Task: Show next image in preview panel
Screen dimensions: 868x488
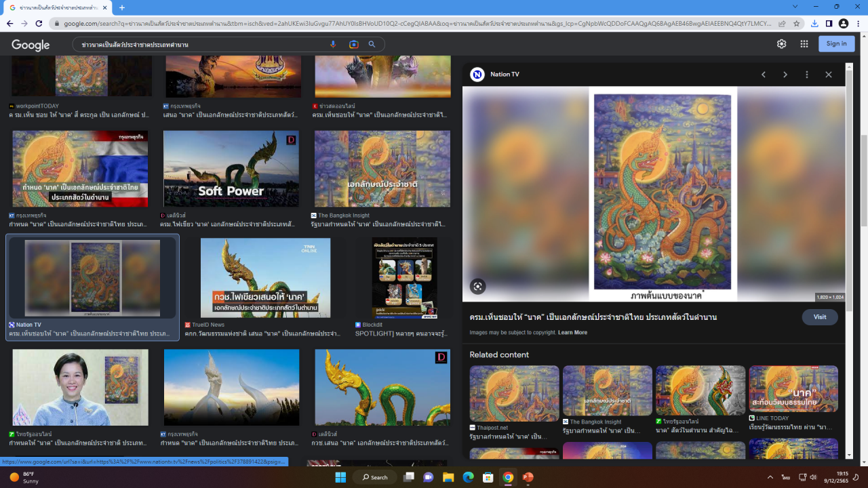Action: (x=785, y=75)
